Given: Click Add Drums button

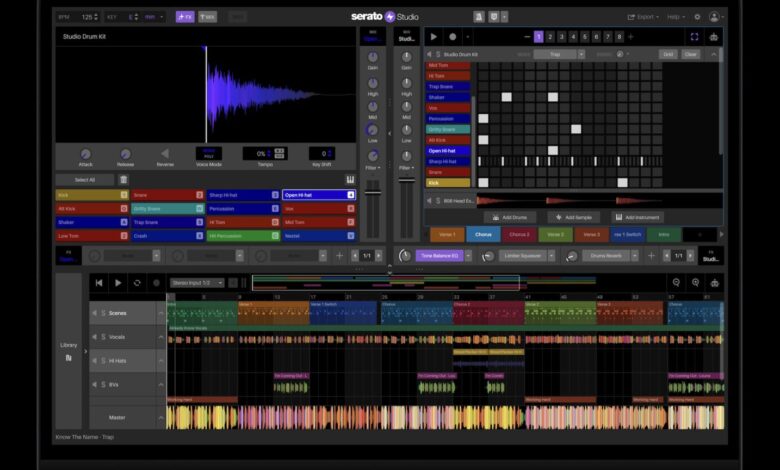Looking at the screenshot, I should [510, 217].
